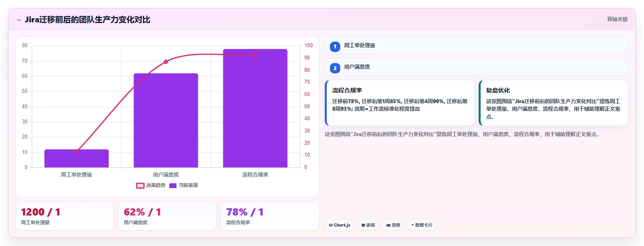Click the Chart.js tag

339,225
